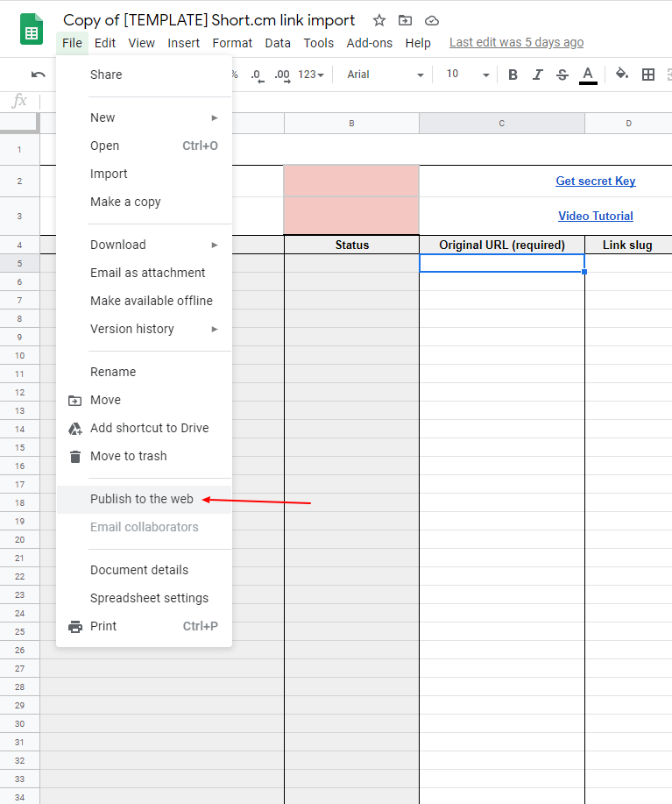
Task: Open the borders tool
Action: [x=648, y=75]
